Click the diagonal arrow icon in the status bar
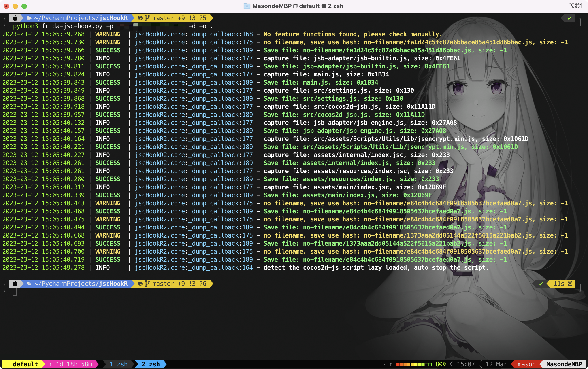This screenshot has height=369, width=588. point(383,364)
